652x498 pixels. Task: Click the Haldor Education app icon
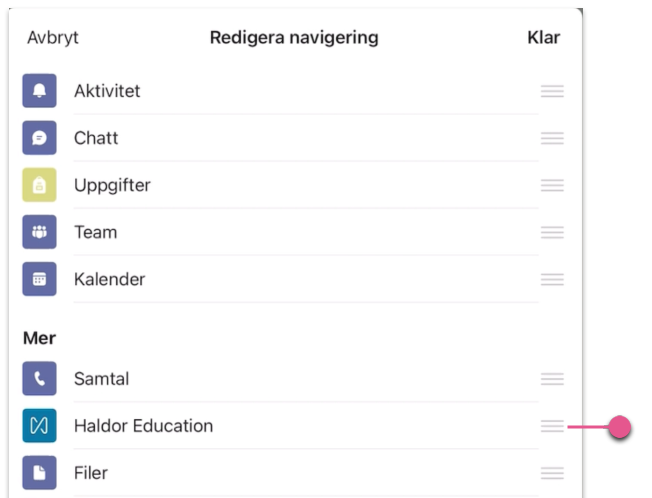click(x=40, y=426)
